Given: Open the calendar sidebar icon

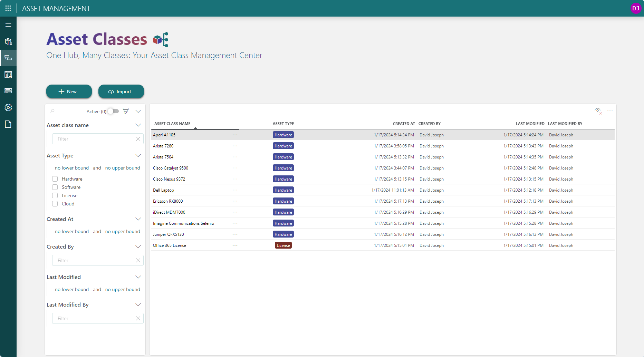Looking at the screenshot, I should (8, 74).
